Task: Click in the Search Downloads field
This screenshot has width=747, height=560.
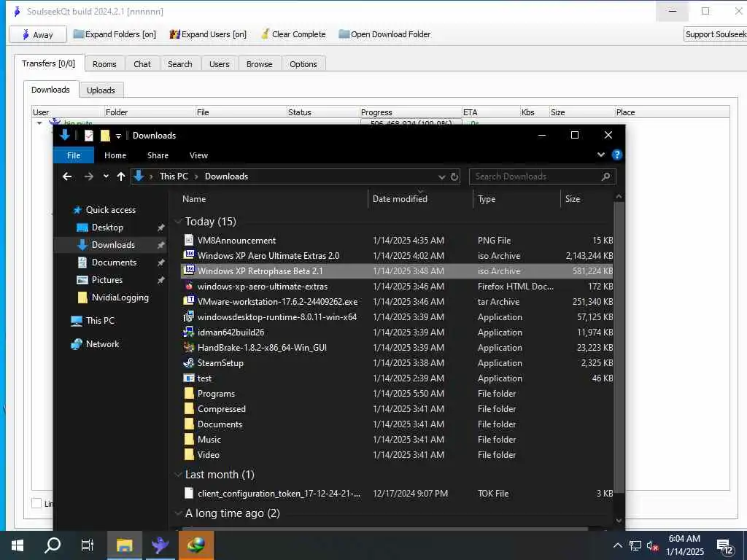Action: tap(542, 176)
